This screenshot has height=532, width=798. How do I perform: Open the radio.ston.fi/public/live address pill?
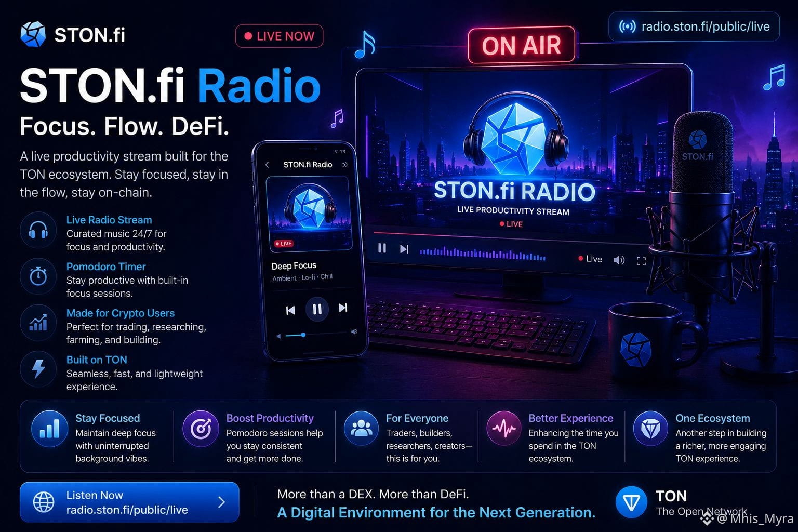(x=694, y=26)
